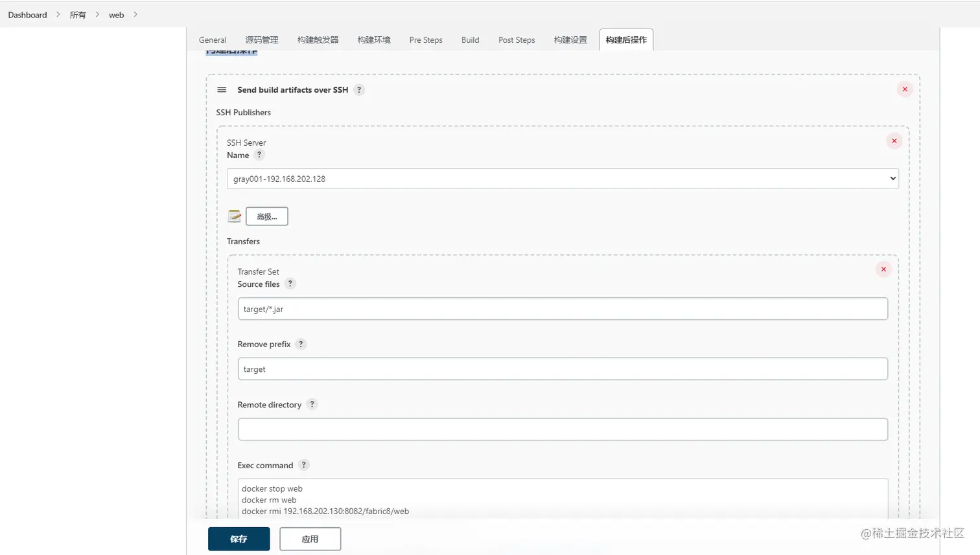Click the 'SSH Publishers' label
The image size is (980, 555).
(x=244, y=113)
